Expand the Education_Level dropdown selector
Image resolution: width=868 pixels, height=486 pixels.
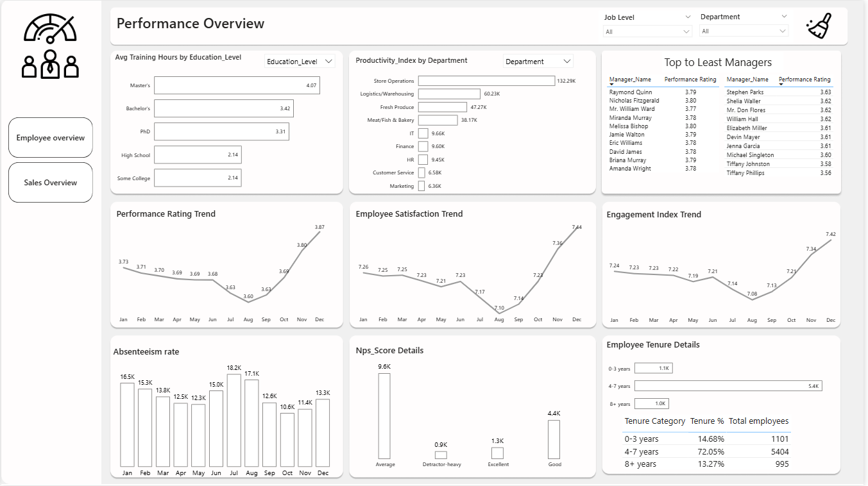[300, 62]
